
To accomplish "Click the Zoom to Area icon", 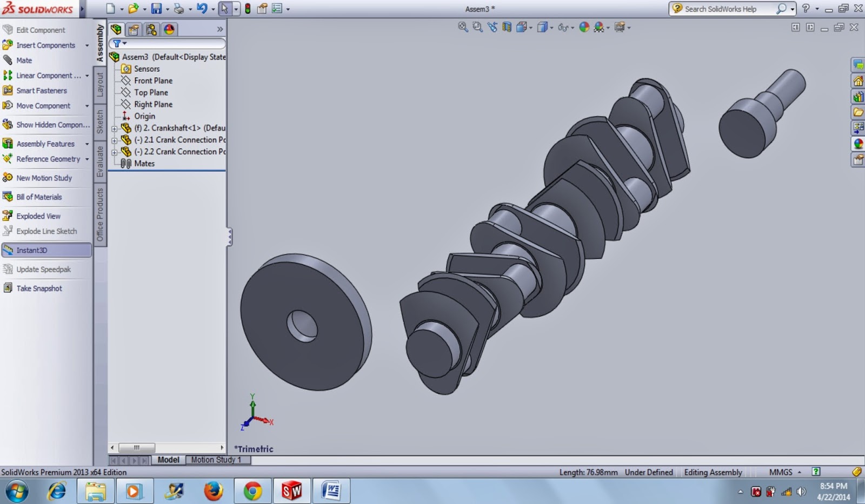I will pos(477,27).
